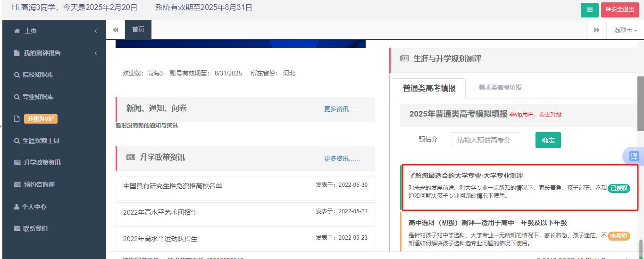Click the orange 升级为VIP badge

click(41, 119)
